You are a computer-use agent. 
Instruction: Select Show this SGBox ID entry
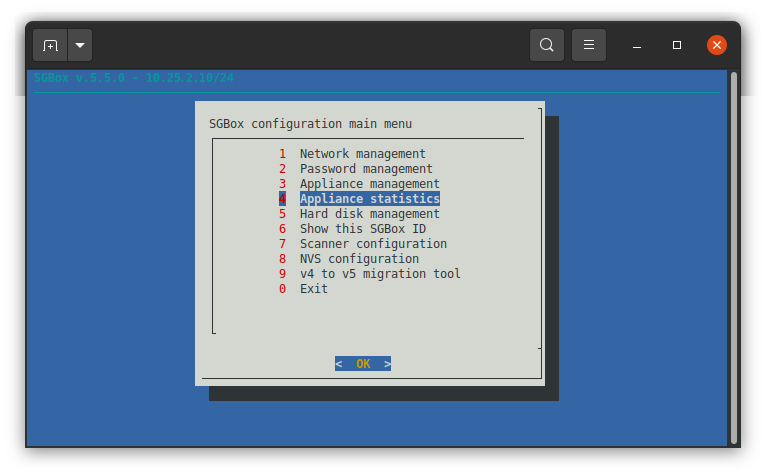coord(352,229)
